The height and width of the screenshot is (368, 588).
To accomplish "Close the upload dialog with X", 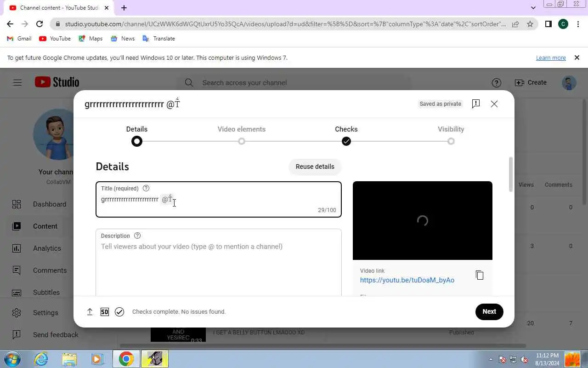I will point(494,104).
